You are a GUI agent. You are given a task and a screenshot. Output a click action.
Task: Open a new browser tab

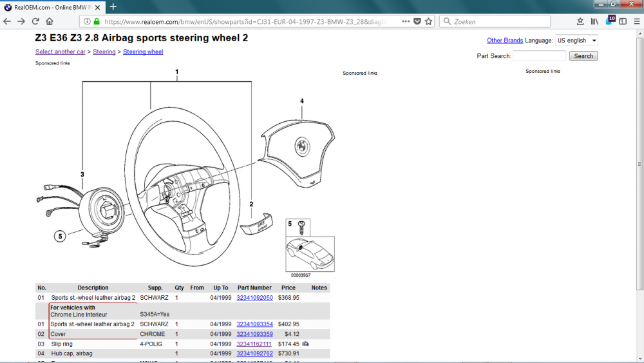pyautogui.click(x=113, y=7)
